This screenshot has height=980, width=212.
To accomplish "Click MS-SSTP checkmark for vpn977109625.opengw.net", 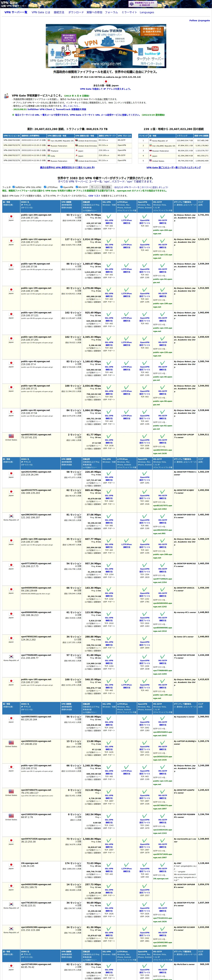I will pos(163,565).
